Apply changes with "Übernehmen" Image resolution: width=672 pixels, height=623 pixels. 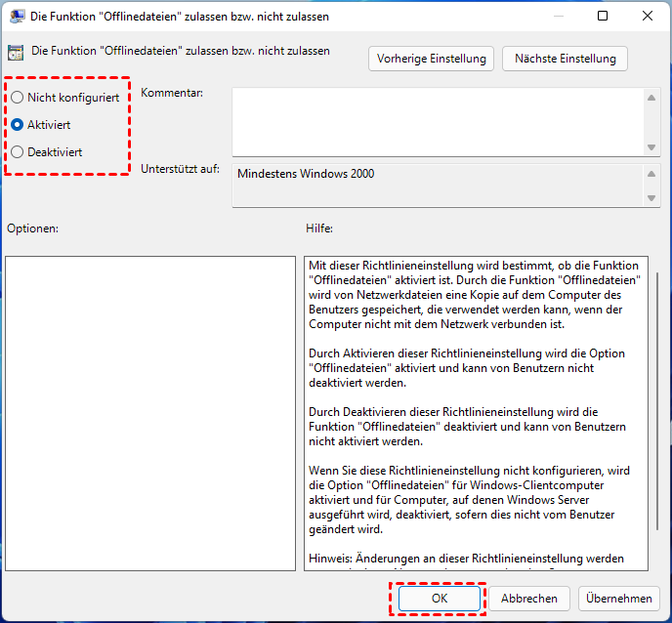pos(619,599)
